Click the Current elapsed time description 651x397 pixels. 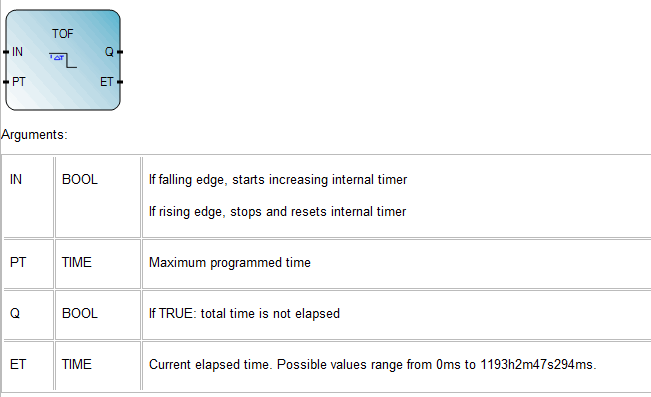(x=372, y=365)
